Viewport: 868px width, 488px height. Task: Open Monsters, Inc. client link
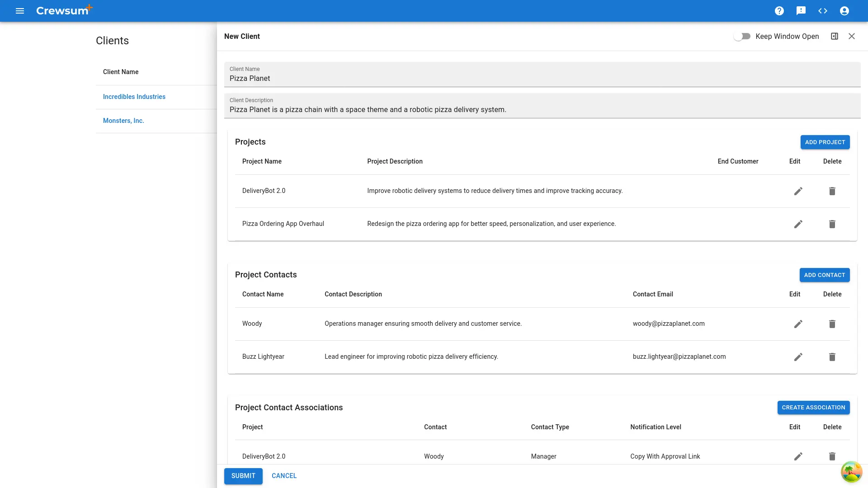click(x=123, y=121)
